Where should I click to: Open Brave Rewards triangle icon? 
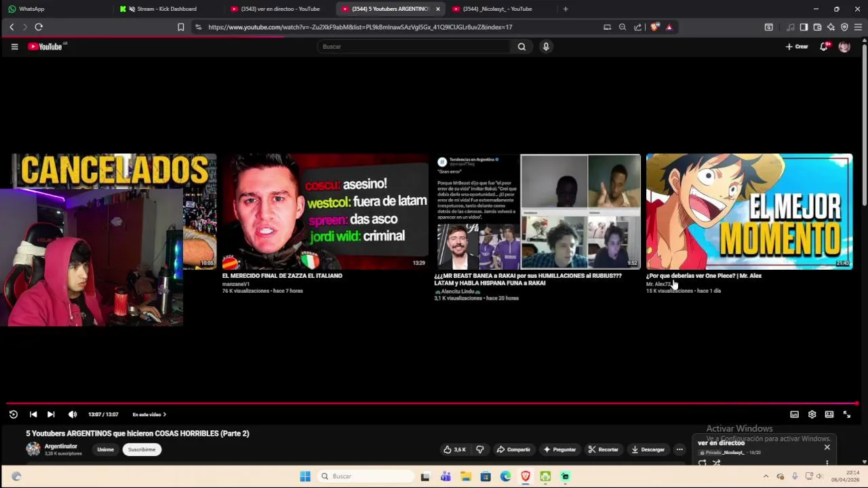pyautogui.click(x=669, y=27)
